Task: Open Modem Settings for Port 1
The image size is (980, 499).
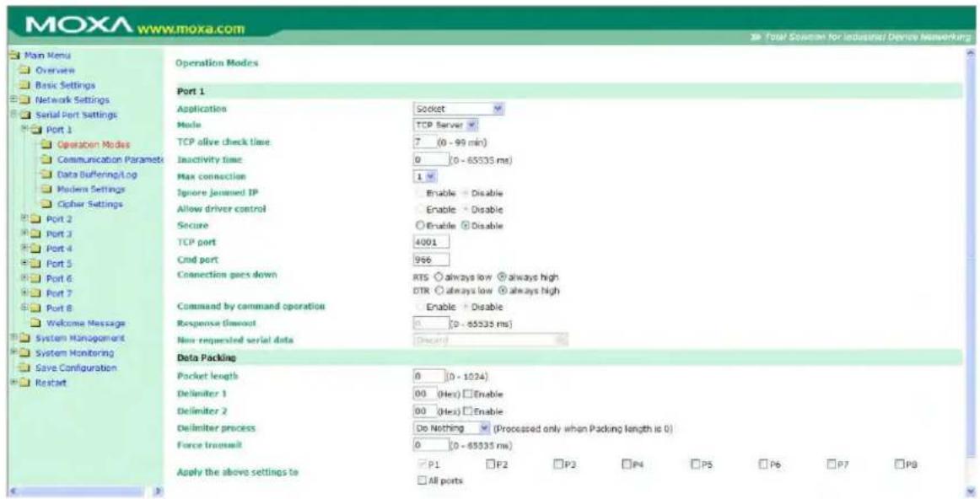Action: click(90, 190)
